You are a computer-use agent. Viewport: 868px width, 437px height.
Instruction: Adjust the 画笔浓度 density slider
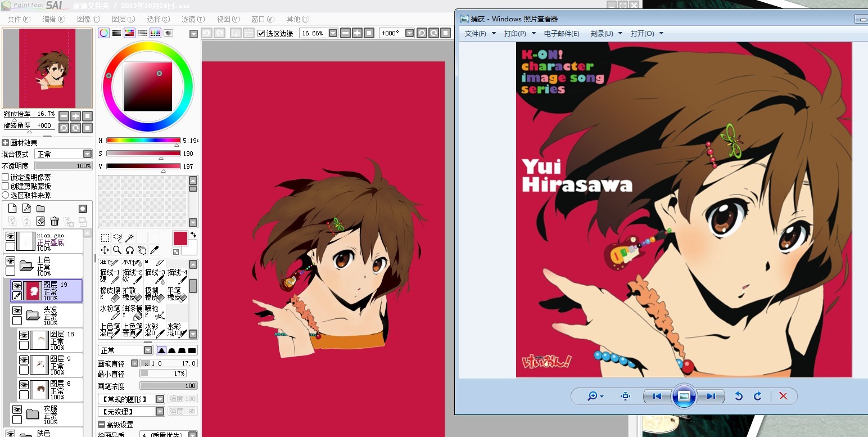tap(169, 386)
